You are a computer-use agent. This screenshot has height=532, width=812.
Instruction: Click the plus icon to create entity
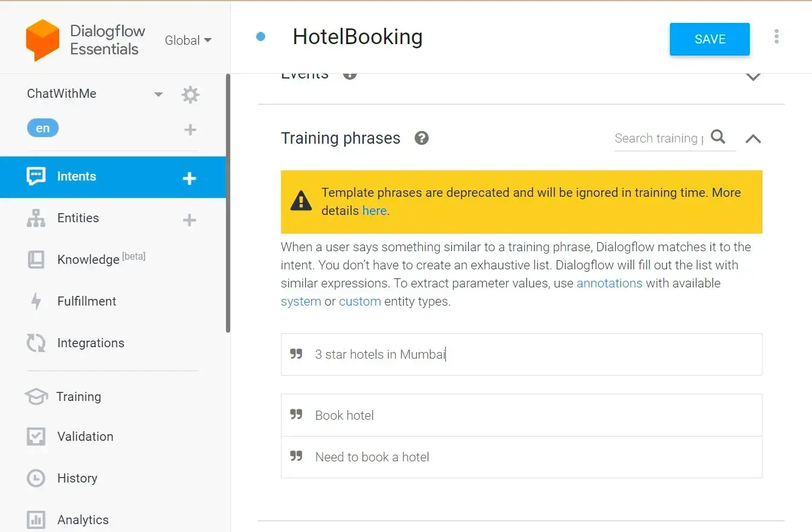tap(190, 220)
